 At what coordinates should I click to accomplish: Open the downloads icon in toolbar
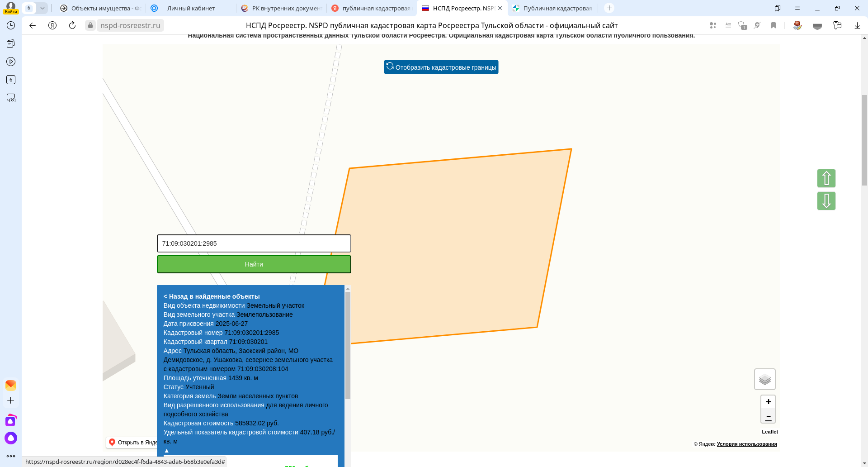[x=857, y=25]
